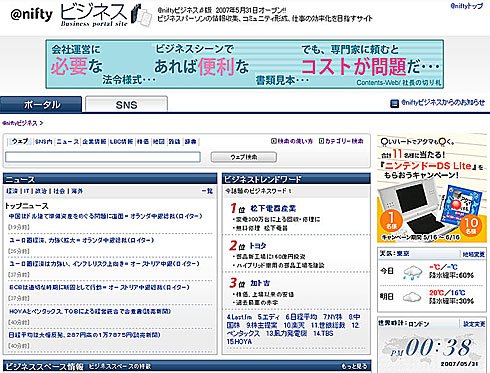The width and height of the screenshot is (490, 373).
Task: Focus the web search text field
Action: pos(103,157)
